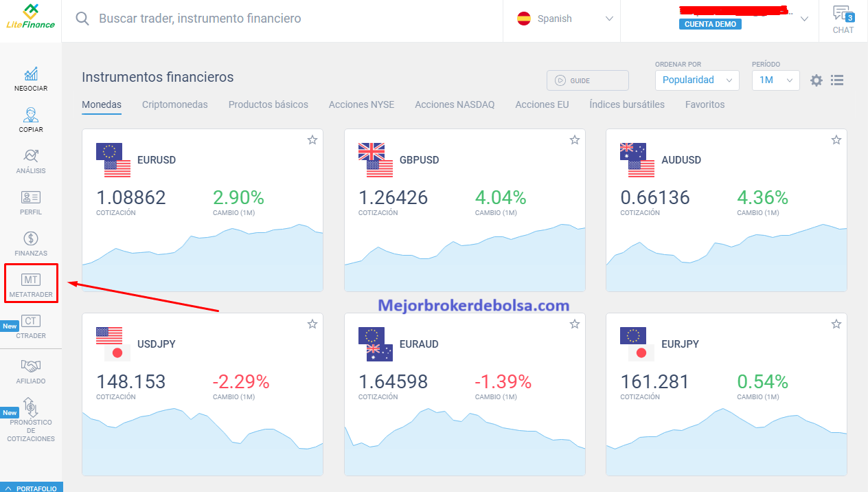This screenshot has height=492, width=868.
Task: Focus the Buscar trader search field
Action: tap(200, 19)
